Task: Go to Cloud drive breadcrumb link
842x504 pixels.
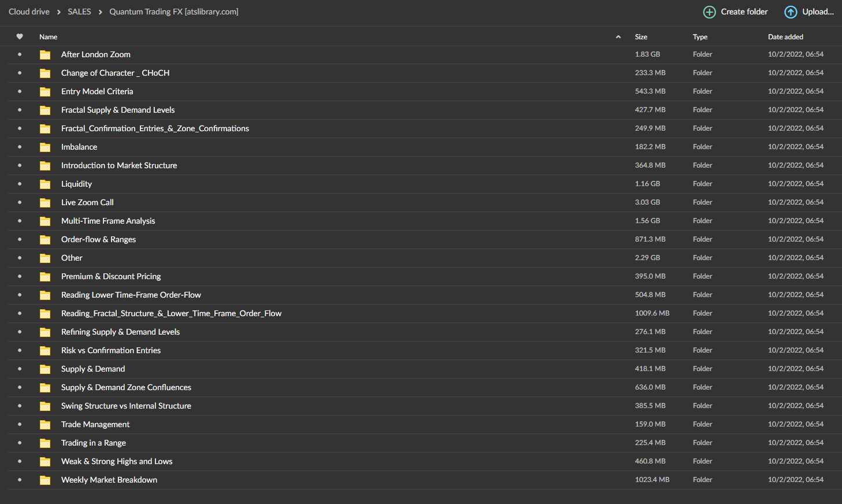Action: 29,12
